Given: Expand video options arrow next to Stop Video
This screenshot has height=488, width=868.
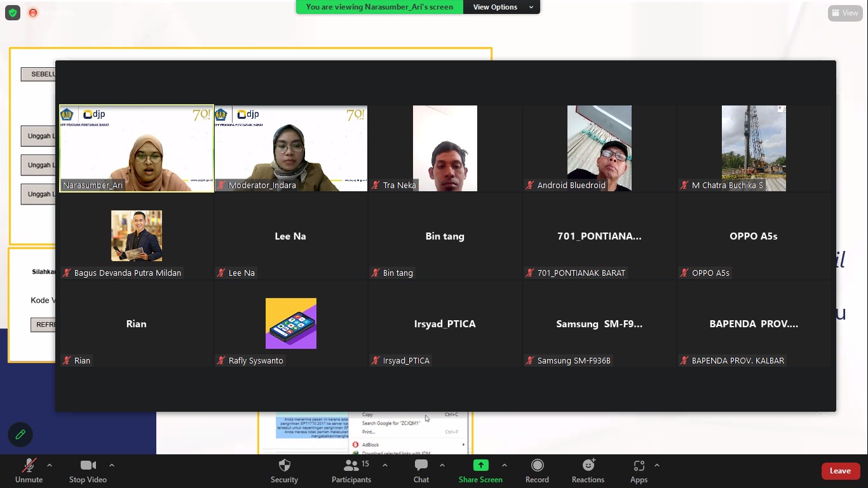Looking at the screenshot, I should [112, 465].
